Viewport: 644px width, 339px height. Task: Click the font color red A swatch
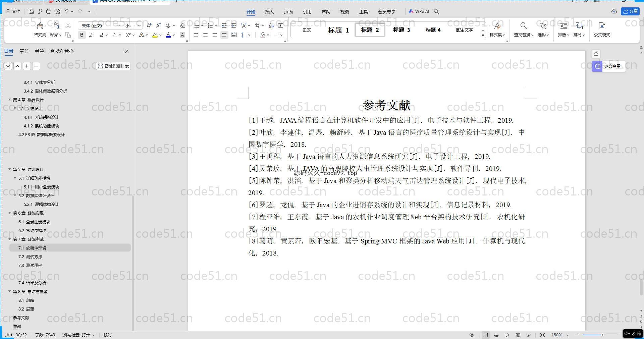coord(168,35)
